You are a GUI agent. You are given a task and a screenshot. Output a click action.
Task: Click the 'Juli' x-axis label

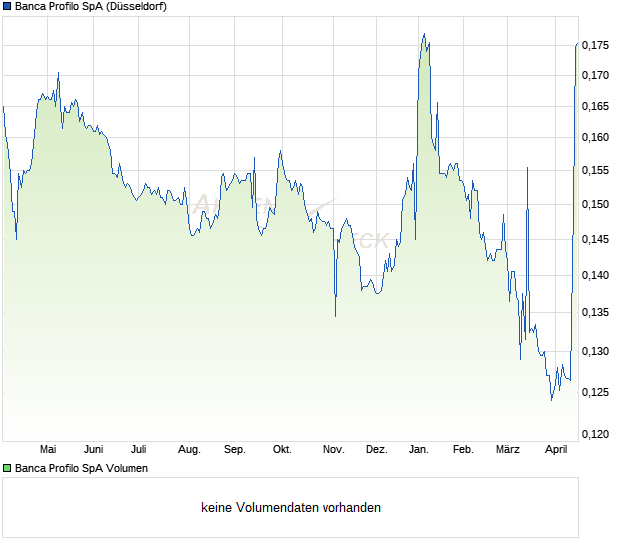pyautogui.click(x=139, y=449)
